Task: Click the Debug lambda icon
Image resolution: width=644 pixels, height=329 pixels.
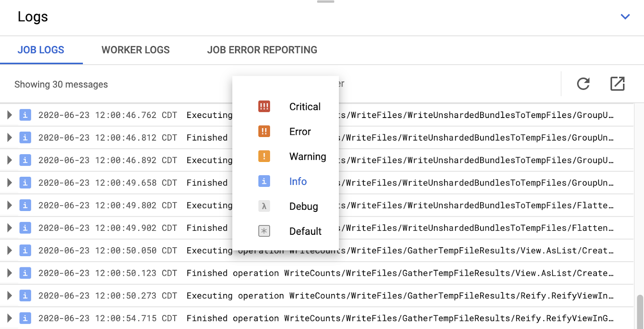Action: [x=264, y=206]
